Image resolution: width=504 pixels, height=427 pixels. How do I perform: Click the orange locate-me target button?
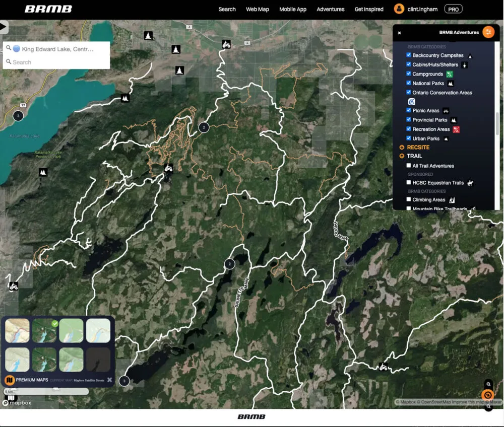487,395
